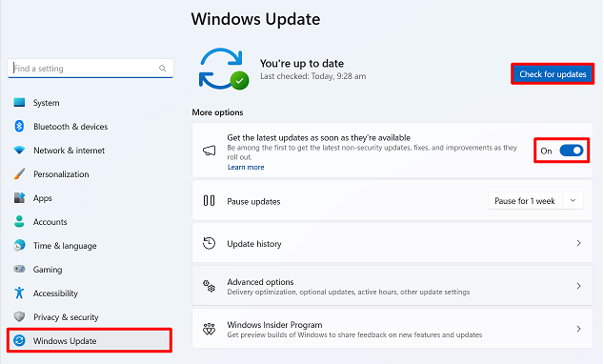604x364 pixels.
Task: Click the Personalization paintbrush icon
Action: tap(19, 173)
